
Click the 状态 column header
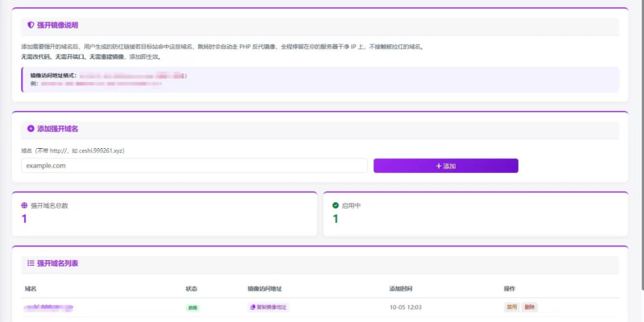[x=192, y=289]
